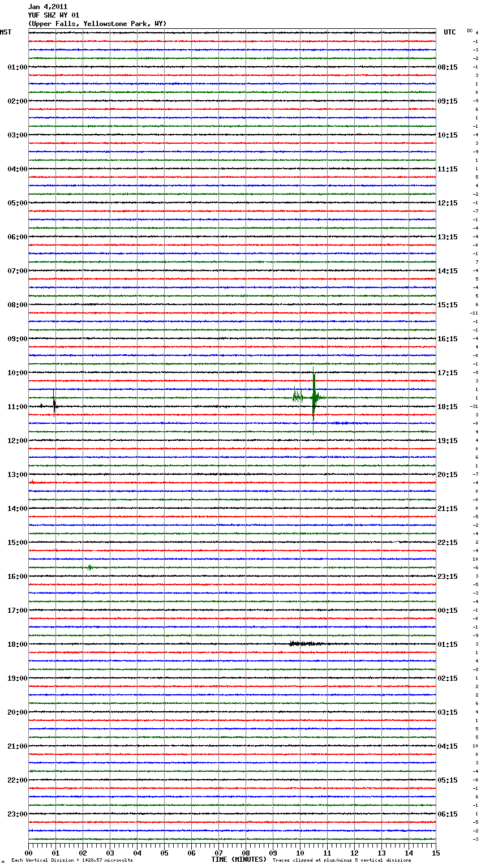The height and width of the screenshot is (868, 481).
Task: Click the UTC column header
Action: click(x=450, y=32)
